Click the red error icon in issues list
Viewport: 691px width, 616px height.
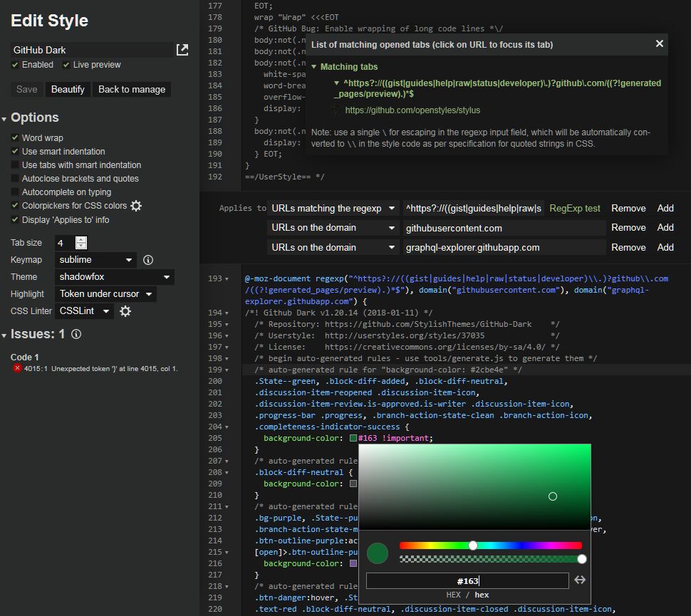coord(17,368)
